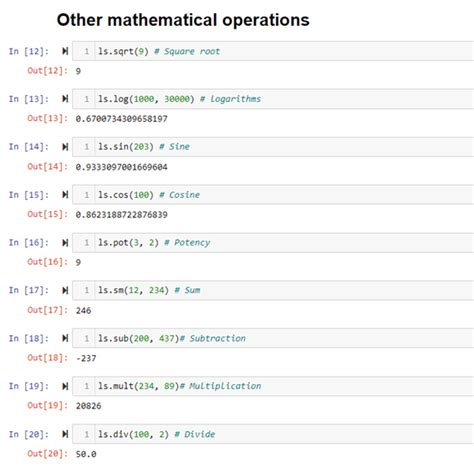Run cell In [18] with its run icon
This screenshot has height=467, width=474.
click(x=65, y=338)
